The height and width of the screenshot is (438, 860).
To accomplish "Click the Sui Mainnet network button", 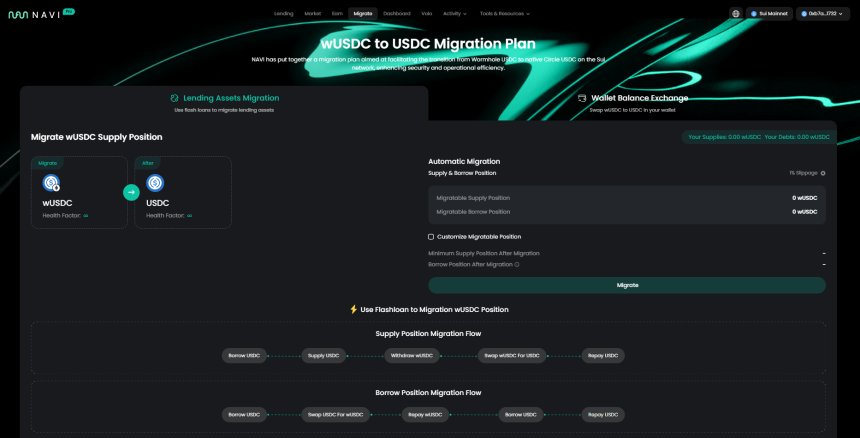I will click(x=769, y=14).
